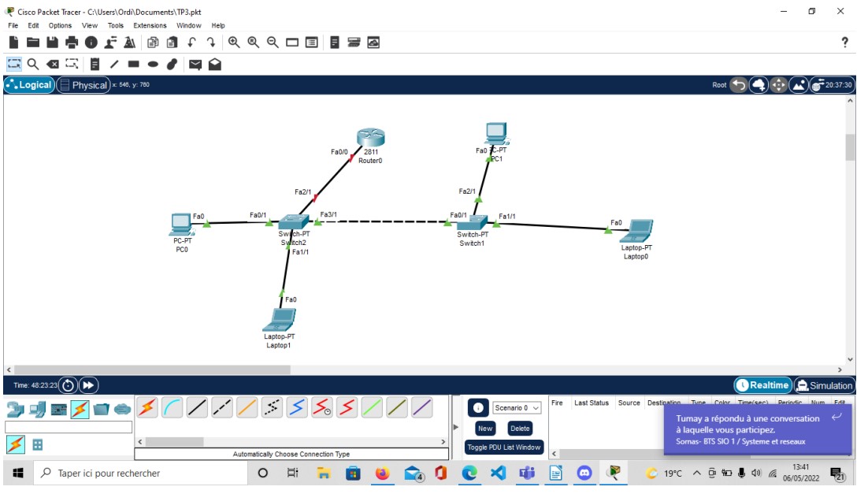The image size is (868, 494).
Task: Zoom in on the workspace
Action: (x=234, y=43)
